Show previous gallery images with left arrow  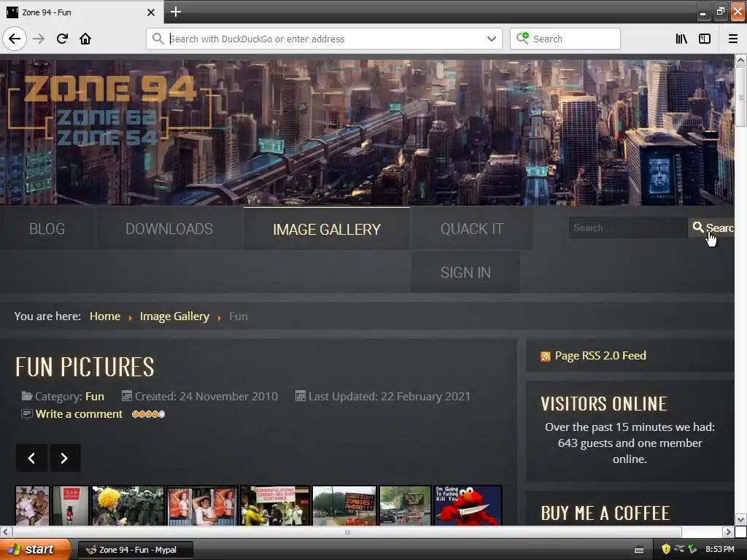31,458
